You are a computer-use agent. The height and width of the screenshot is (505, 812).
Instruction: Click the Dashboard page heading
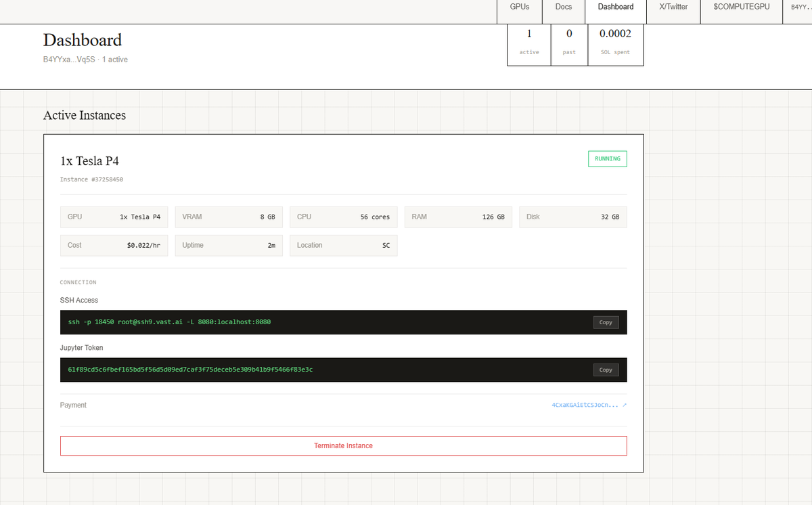point(83,40)
